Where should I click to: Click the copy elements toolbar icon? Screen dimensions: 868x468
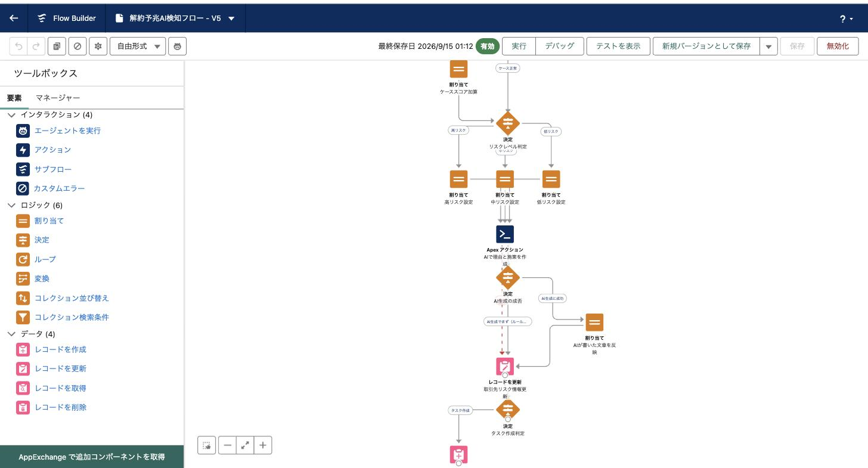tap(57, 46)
